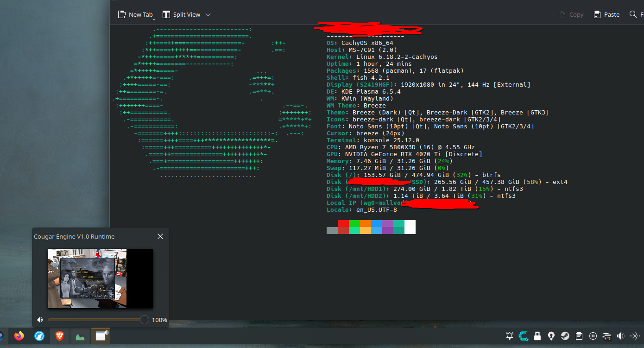Image resolution: width=644 pixels, height=348 pixels.
Task: Open the weather widget showing 3 °C
Action: 607,336
